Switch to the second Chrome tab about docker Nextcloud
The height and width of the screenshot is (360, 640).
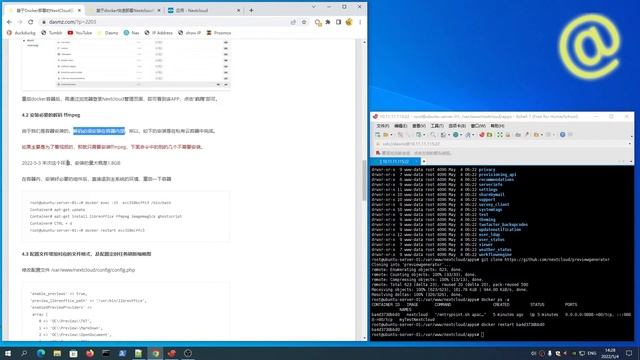125,10
